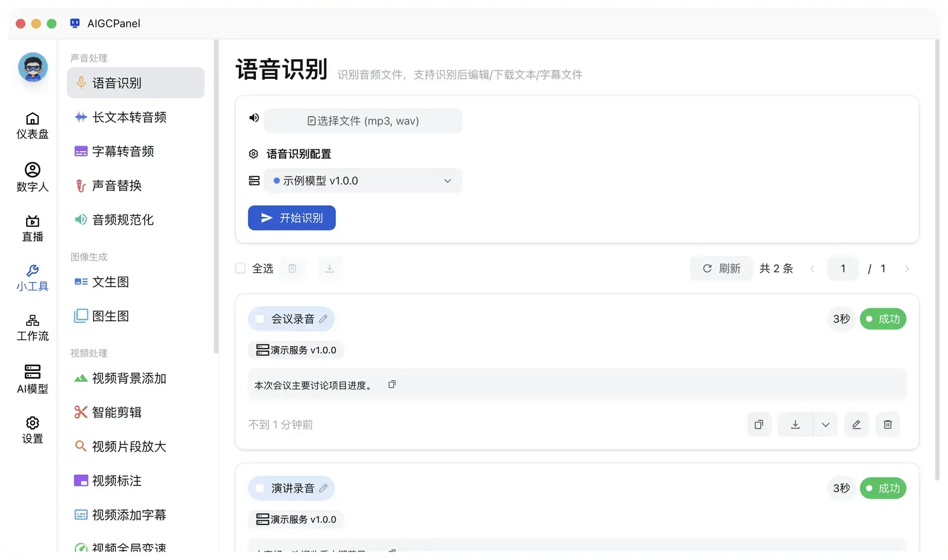
Task: Copy the text 本次会议主要讨论项目进度 via its copy icon
Action: click(x=392, y=385)
